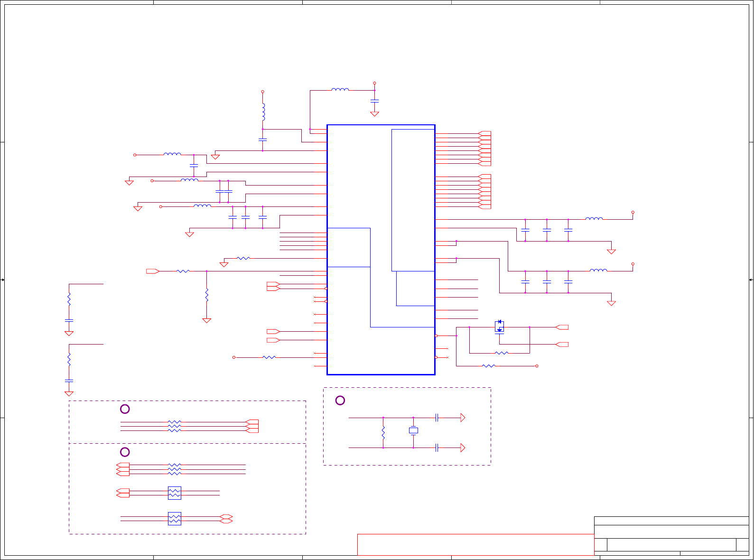Viewport: 754px width, 560px height.
Task: Select the upper capacitor in crystal section
Action: [437, 418]
